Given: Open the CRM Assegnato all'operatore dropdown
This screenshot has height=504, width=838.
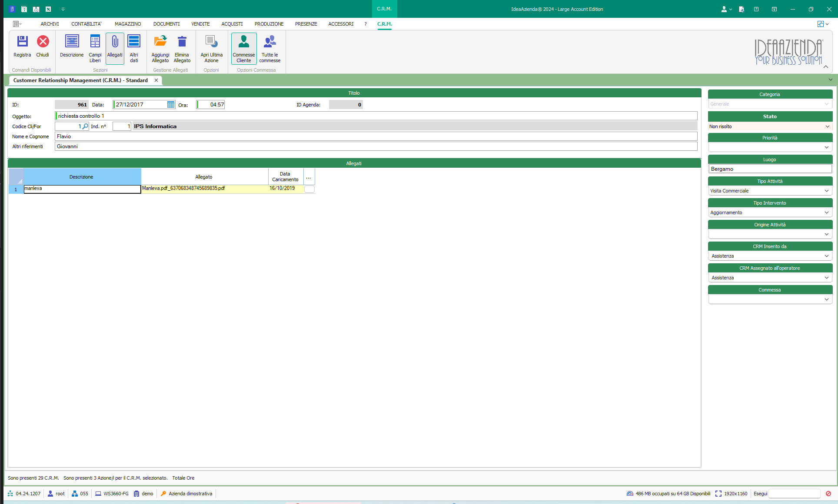Looking at the screenshot, I should point(827,278).
